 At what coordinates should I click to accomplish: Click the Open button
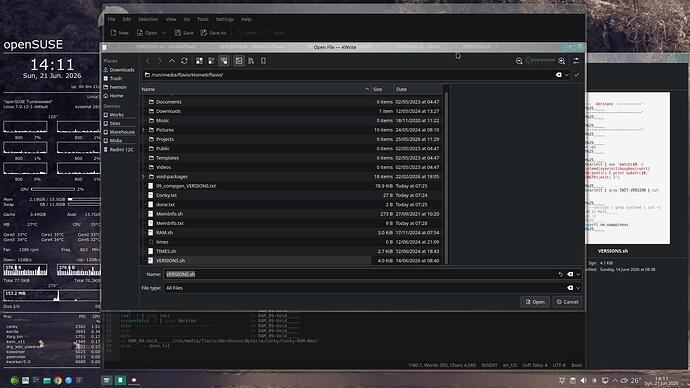[535, 302]
